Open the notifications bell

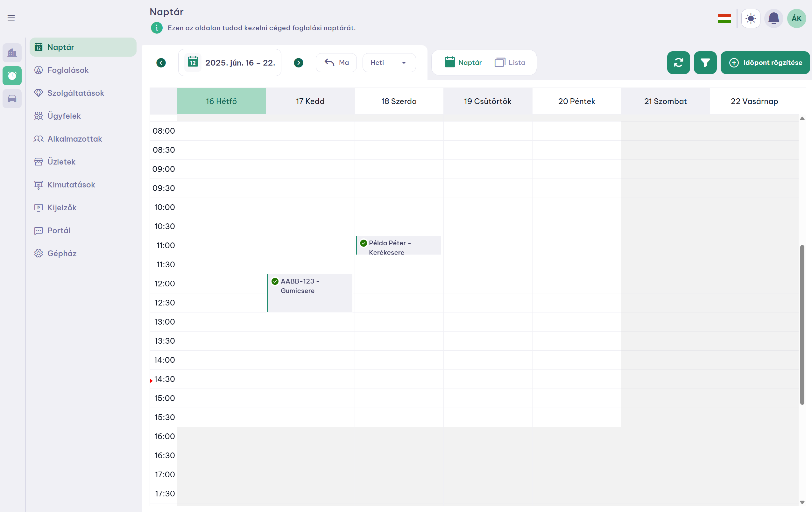click(773, 18)
